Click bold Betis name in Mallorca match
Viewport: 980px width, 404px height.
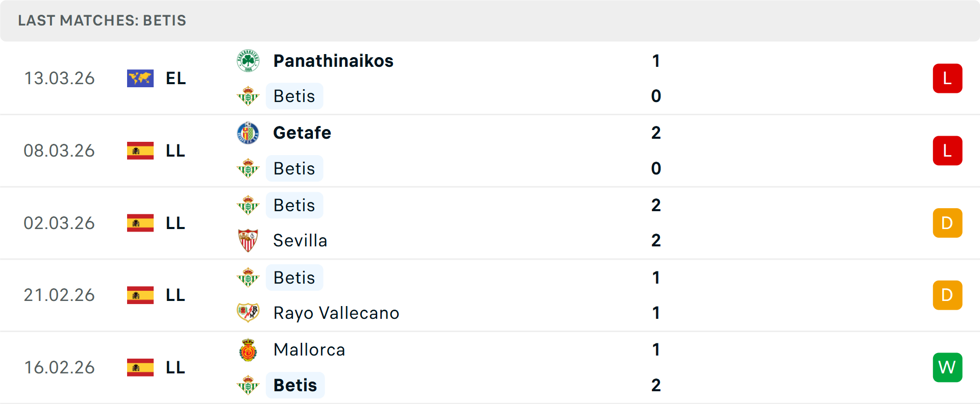click(x=295, y=385)
